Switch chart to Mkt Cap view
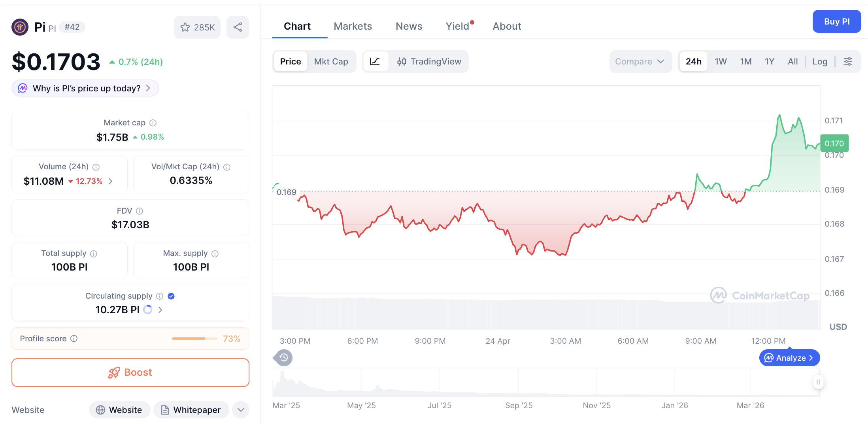 click(x=331, y=61)
